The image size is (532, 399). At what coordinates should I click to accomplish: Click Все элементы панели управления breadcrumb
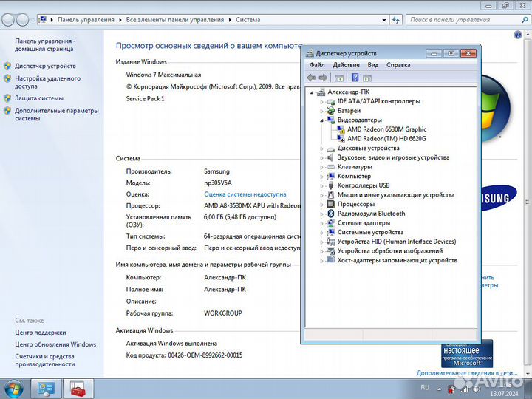174,20
